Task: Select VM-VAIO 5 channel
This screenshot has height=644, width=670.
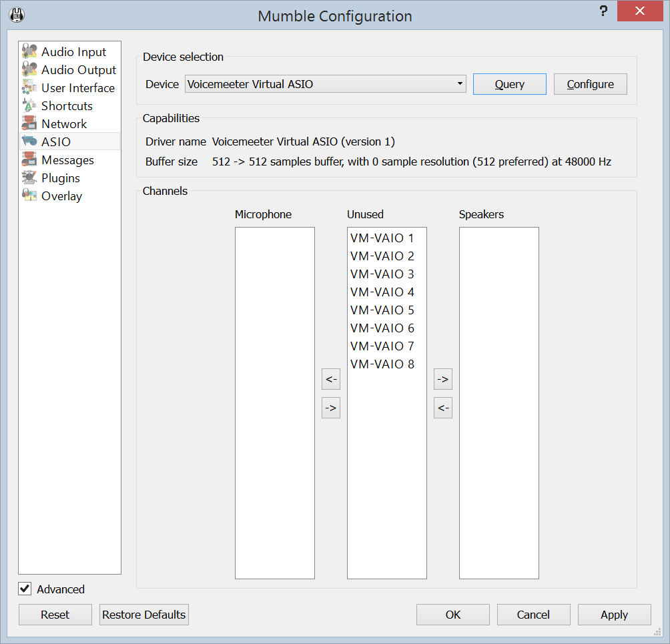Action: [386, 310]
